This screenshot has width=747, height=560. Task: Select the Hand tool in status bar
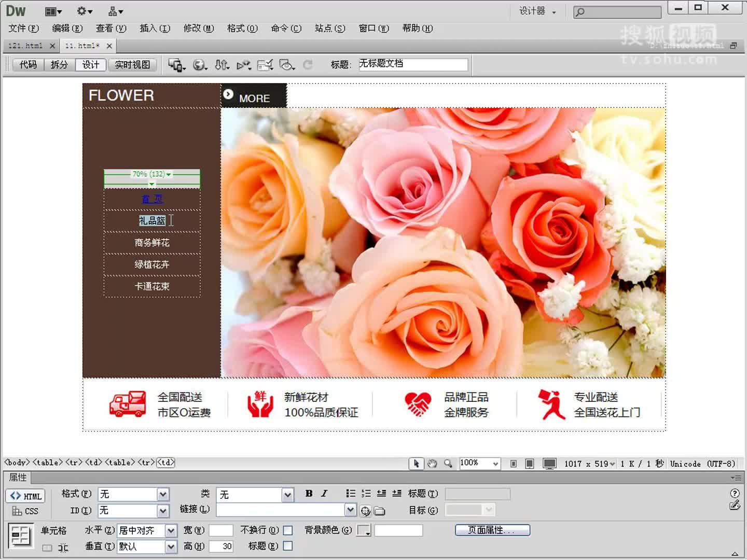(432, 464)
